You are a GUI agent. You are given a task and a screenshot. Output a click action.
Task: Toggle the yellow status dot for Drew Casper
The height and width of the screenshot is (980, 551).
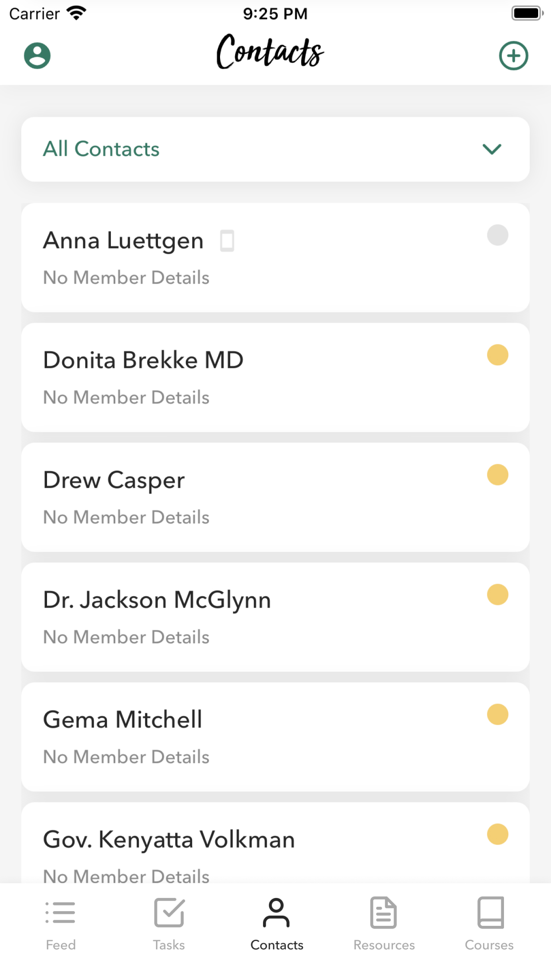497,474
